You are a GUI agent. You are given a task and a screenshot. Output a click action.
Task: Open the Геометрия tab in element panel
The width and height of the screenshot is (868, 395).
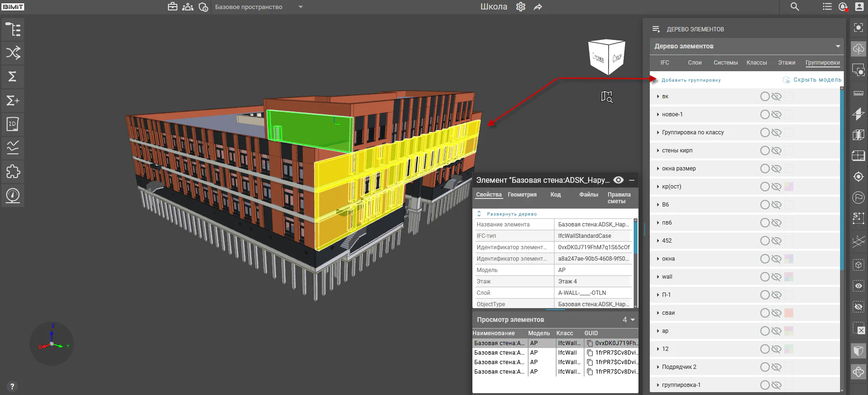pyautogui.click(x=522, y=195)
